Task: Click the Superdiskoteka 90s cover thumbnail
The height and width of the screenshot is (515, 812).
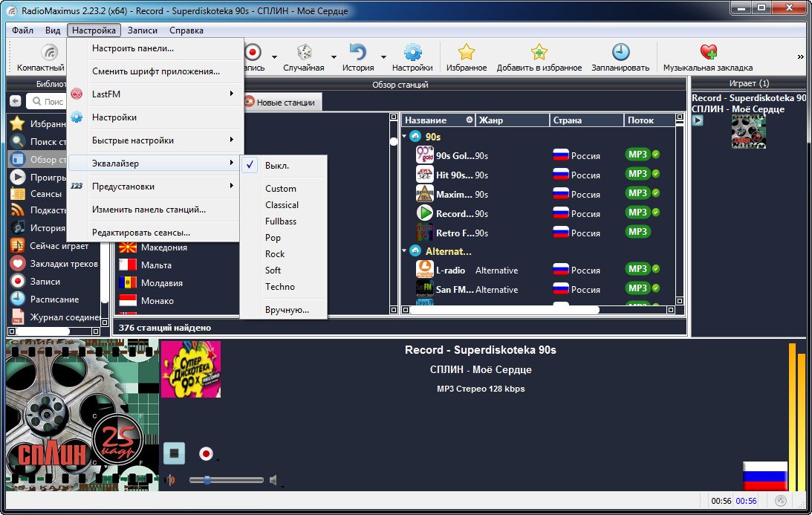Action: point(191,369)
